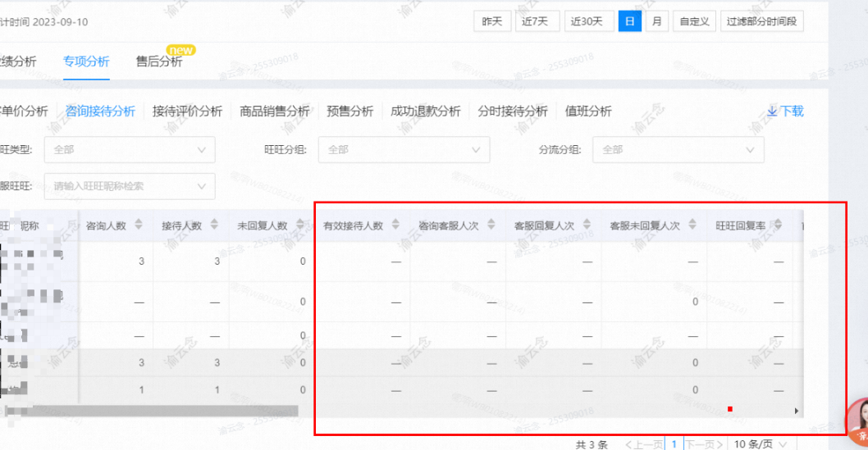Image resolution: width=868 pixels, height=450 pixels.
Task: Click the download icon next to 下载
Action: 772,111
